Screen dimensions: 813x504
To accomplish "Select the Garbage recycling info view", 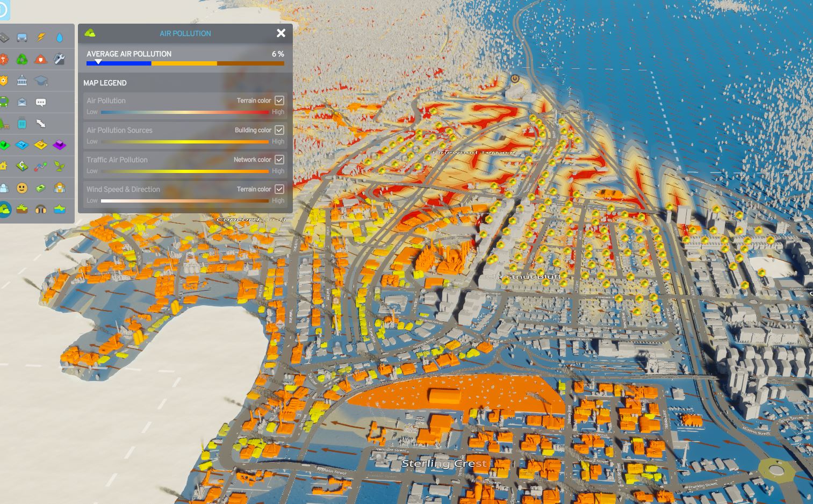I will 22,59.
